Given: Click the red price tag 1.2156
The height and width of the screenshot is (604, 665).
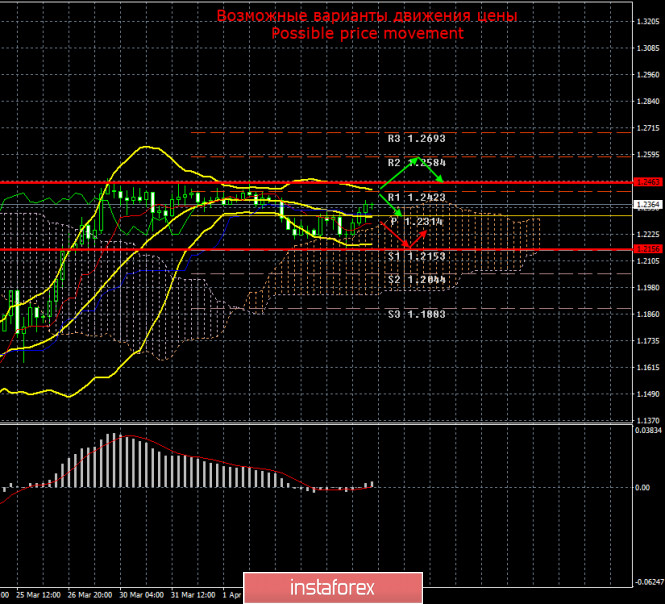Looking at the screenshot, I should 648,249.
